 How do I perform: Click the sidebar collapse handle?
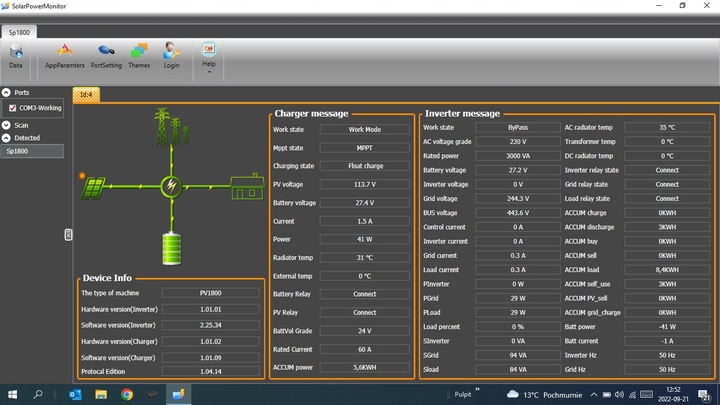pos(68,235)
